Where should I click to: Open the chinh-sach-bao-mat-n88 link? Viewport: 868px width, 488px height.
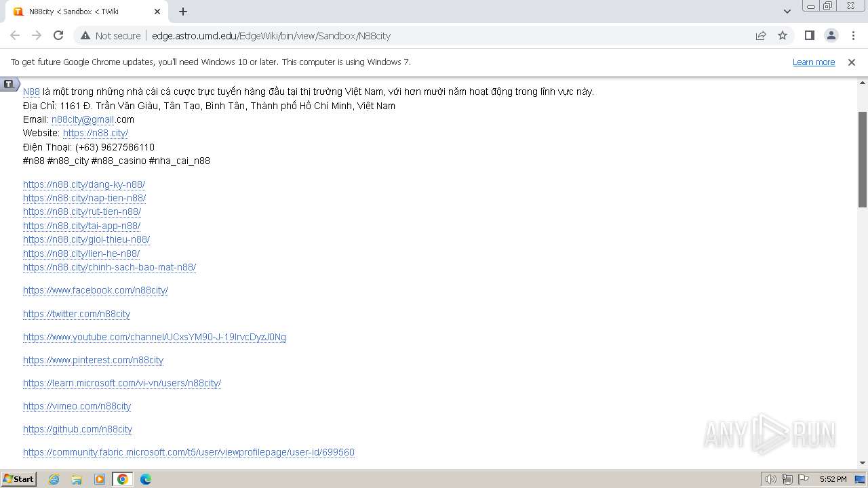tap(110, 267)
